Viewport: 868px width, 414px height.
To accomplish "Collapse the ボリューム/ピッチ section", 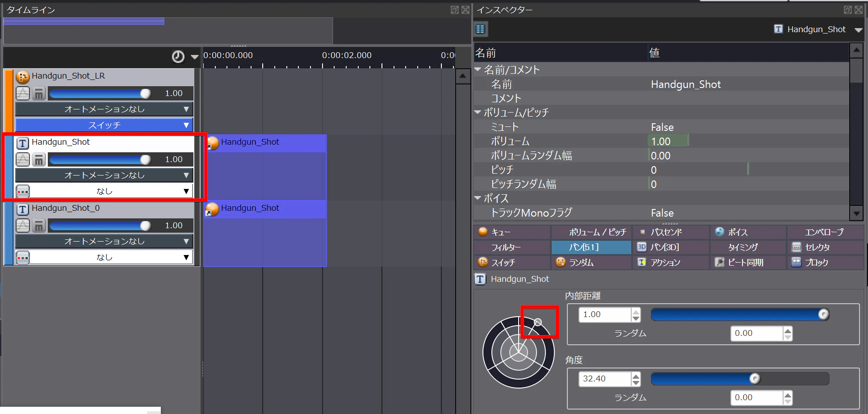I will pyautogui.click(x=478, y=112).
